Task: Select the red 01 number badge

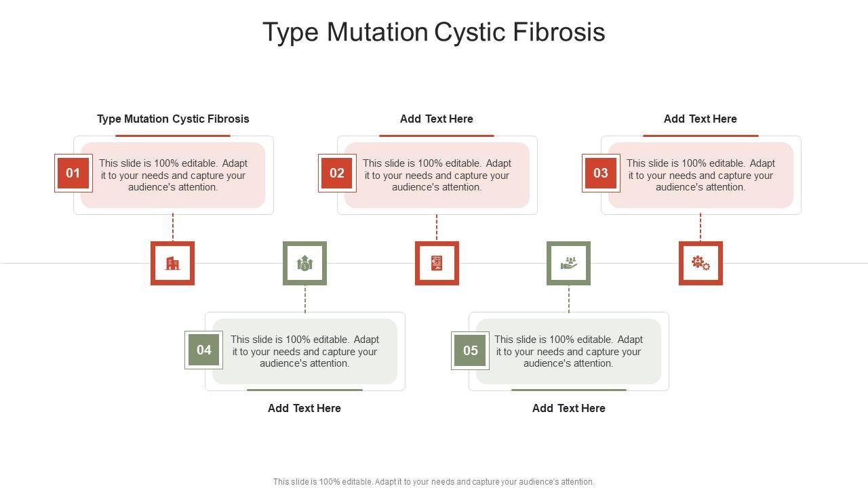Action: click(x=73, y=174)
